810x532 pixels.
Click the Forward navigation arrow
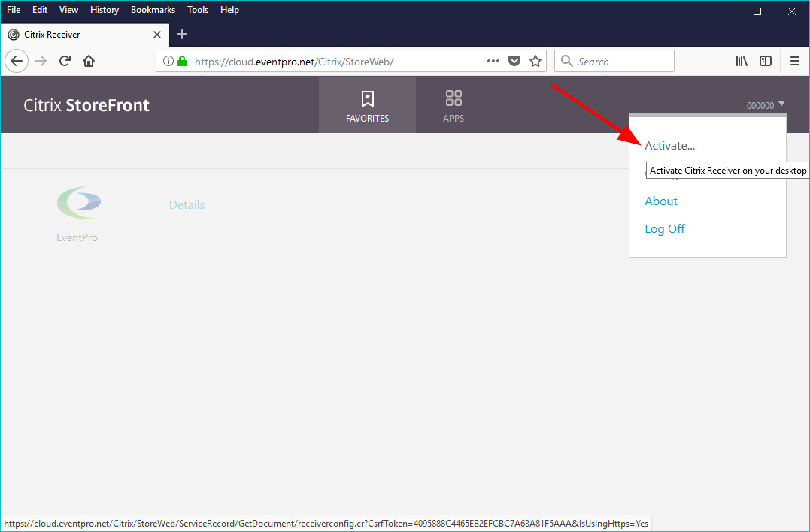[41, 62]
